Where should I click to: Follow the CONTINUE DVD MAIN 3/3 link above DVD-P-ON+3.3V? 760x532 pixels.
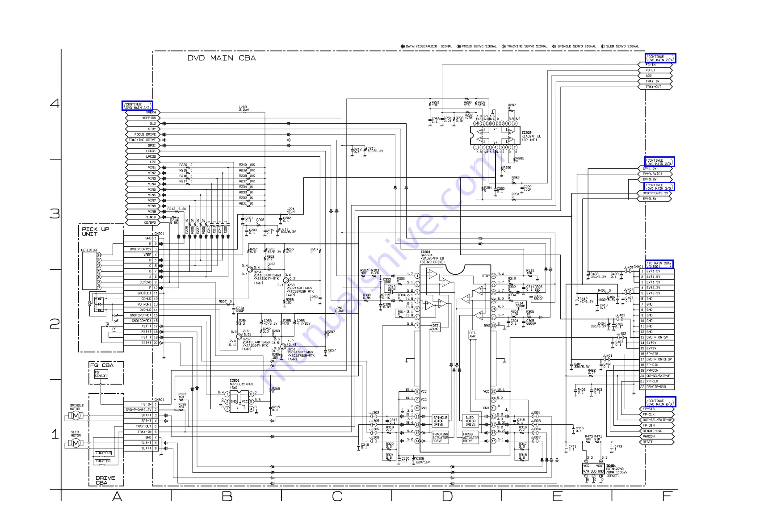click(x=659, y=187)
